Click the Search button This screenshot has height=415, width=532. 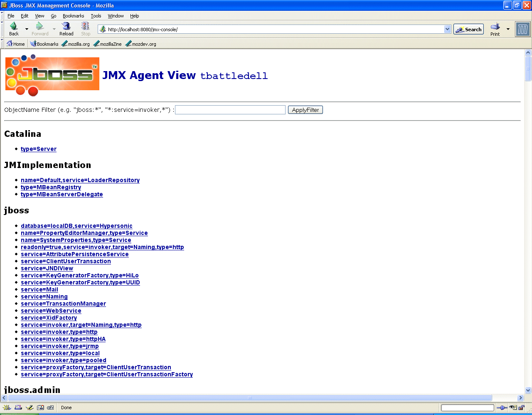(468, 29)
